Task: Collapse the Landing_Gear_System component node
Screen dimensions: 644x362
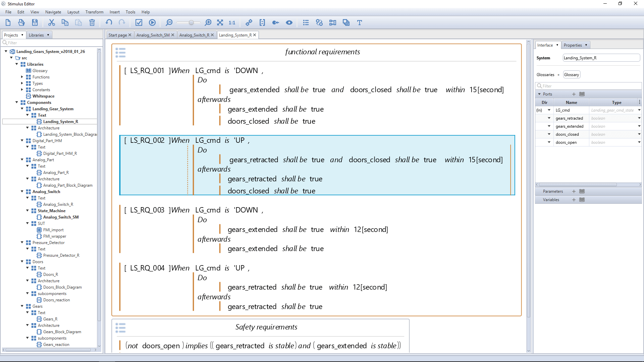Action: (22, 109)
